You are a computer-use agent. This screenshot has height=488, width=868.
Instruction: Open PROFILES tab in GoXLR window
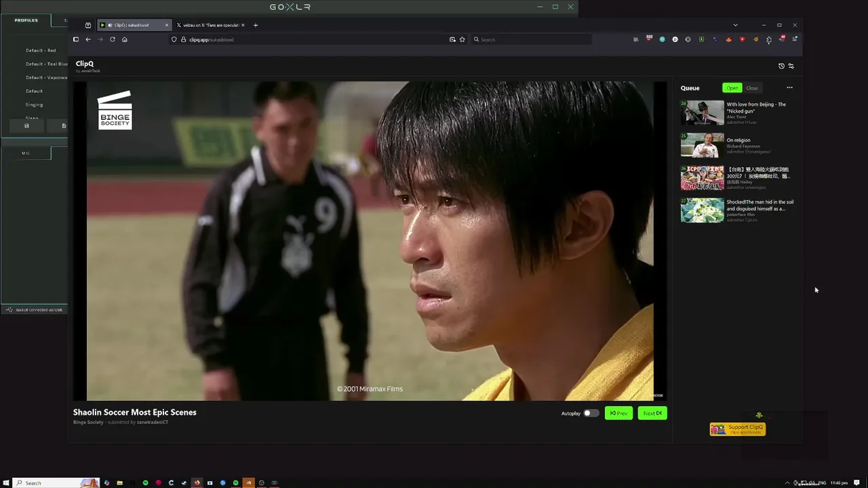[x=26, y=20]
